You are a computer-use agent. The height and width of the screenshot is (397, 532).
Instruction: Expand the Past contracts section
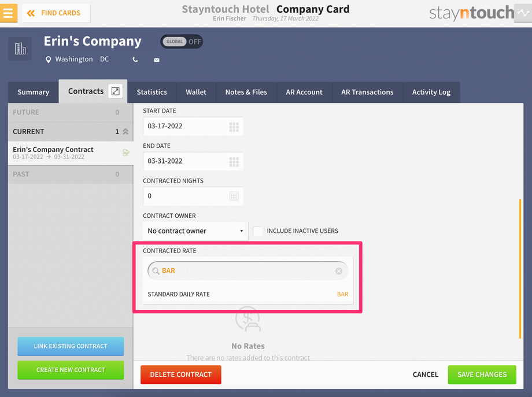click(x=71, y=175)
